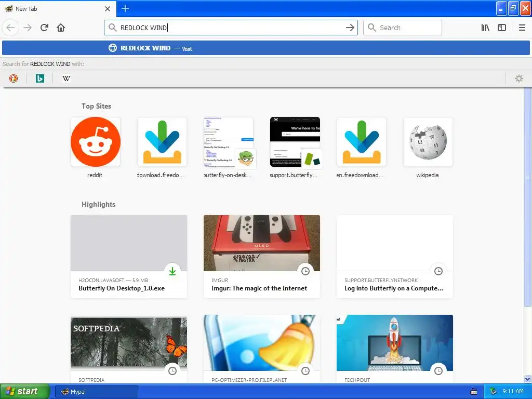This screenshot has width=532, height=399.
Task: Open the hamburger application menu
Action: tap(522, 28)
